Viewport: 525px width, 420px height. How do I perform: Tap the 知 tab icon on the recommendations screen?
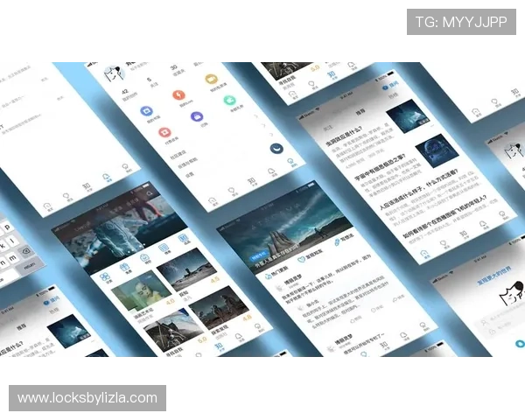463,234
